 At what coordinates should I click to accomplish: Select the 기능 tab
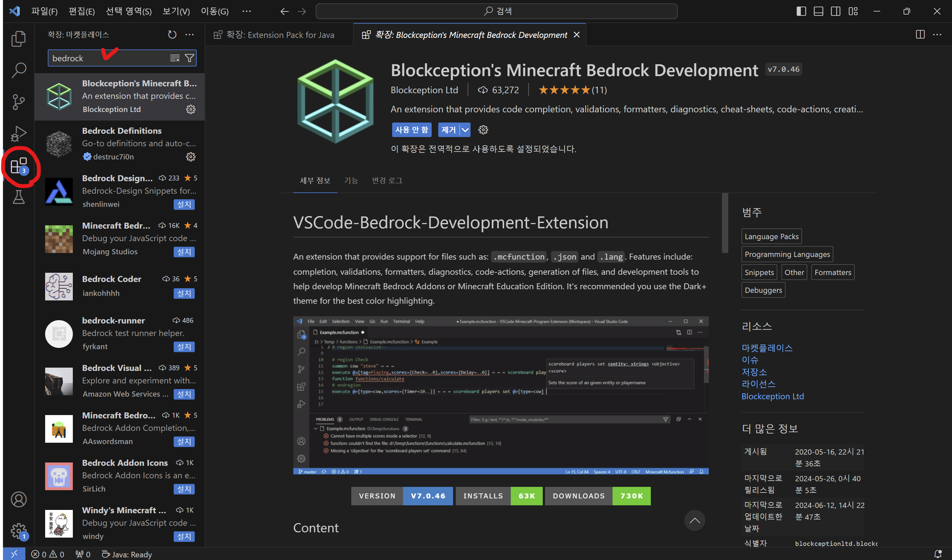coord(351,181)
